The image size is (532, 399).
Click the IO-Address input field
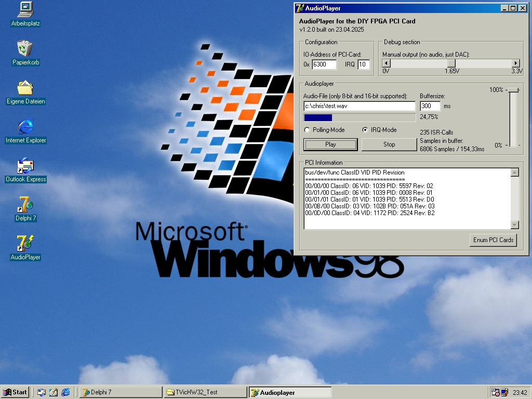(x=324, y=64)
